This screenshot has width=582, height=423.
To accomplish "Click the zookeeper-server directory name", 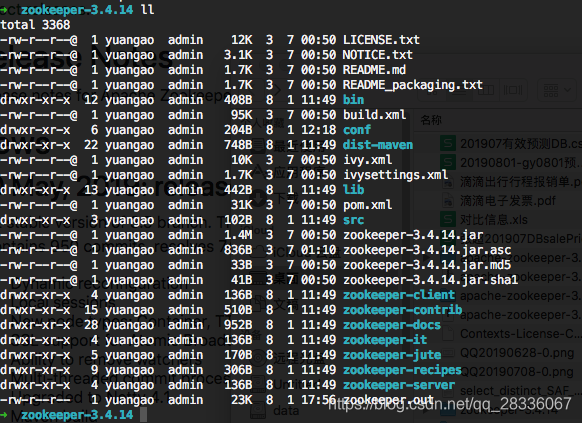I will [x=399, y=385].
